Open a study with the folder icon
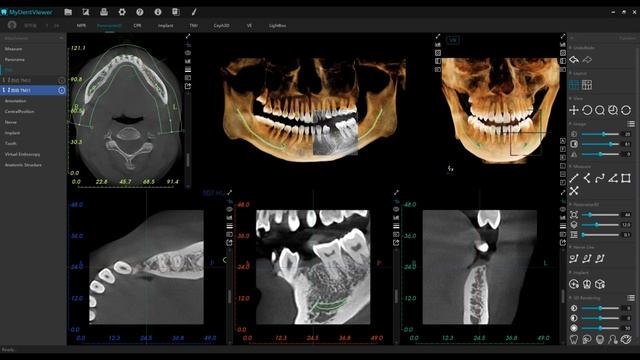This screenshot has width=640, height=360. click(68, 12)
